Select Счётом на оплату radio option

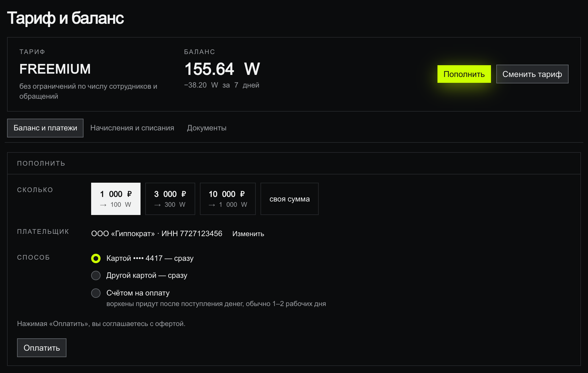(x=96, y=293)
